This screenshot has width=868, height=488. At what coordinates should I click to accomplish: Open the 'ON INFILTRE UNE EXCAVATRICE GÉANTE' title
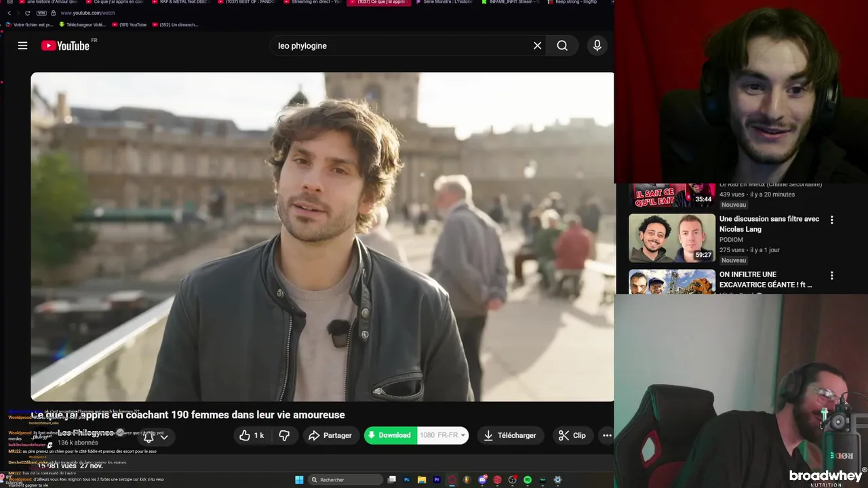pyautogui.click(x=766, y=279)
